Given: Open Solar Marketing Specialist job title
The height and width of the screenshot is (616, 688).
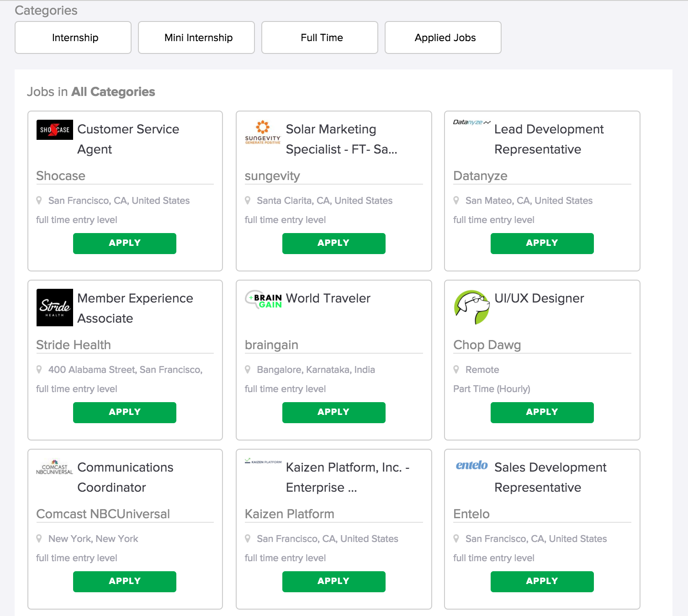Looking at the screenshot, I should tap(341, 139).
